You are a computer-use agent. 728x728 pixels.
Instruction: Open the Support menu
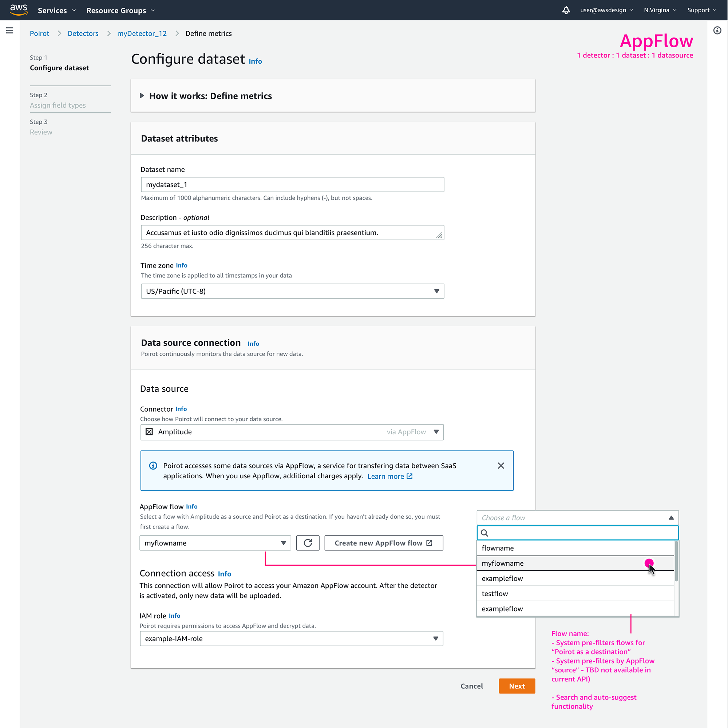click(702, 10)
